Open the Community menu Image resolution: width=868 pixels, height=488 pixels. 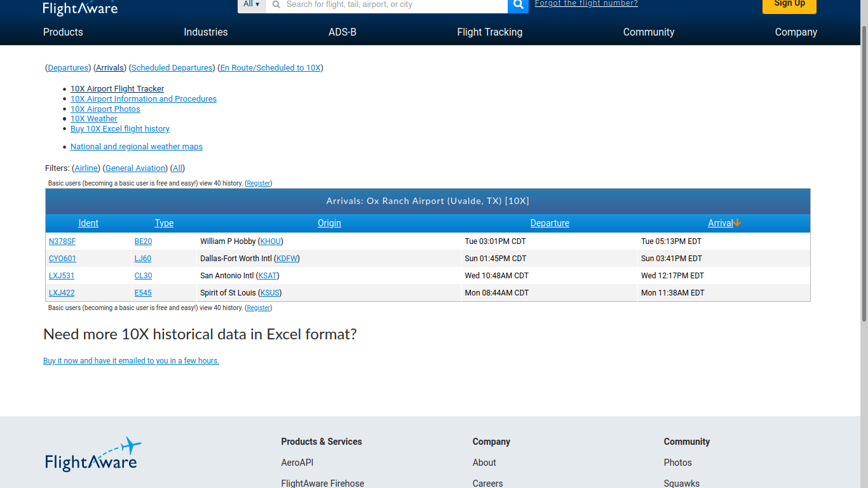tap(649, 32)
